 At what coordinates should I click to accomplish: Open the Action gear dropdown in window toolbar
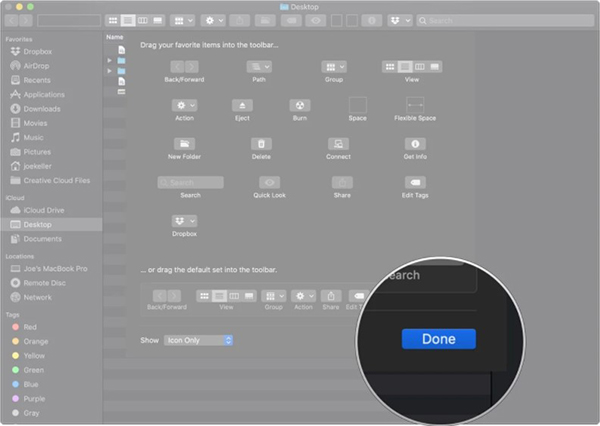pos(213,20)
